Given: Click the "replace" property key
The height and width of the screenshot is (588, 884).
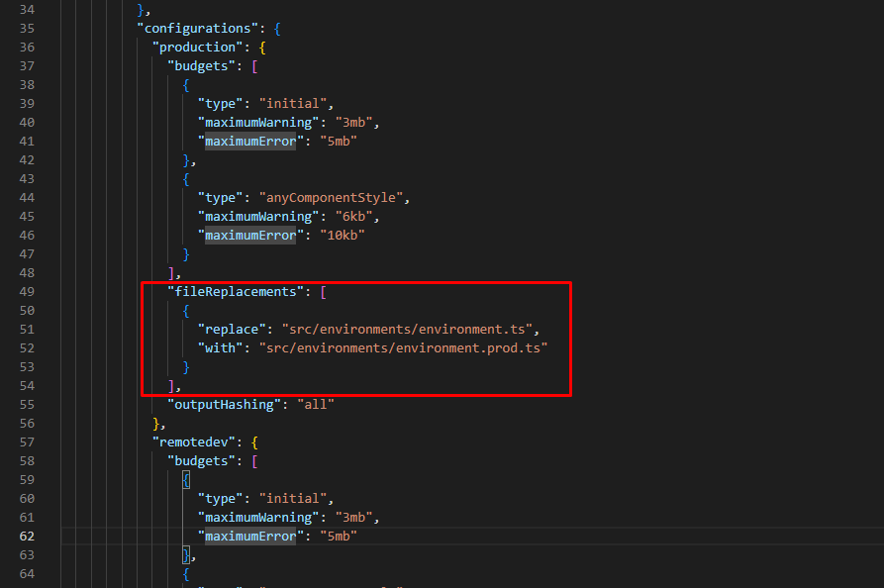Looking at the screenshot, I should click(233, 329).
